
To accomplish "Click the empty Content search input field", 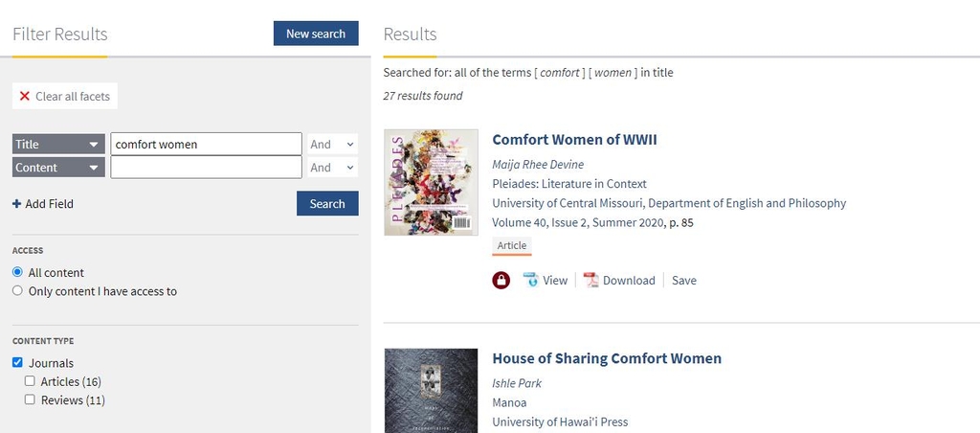I will click(206, 168).
